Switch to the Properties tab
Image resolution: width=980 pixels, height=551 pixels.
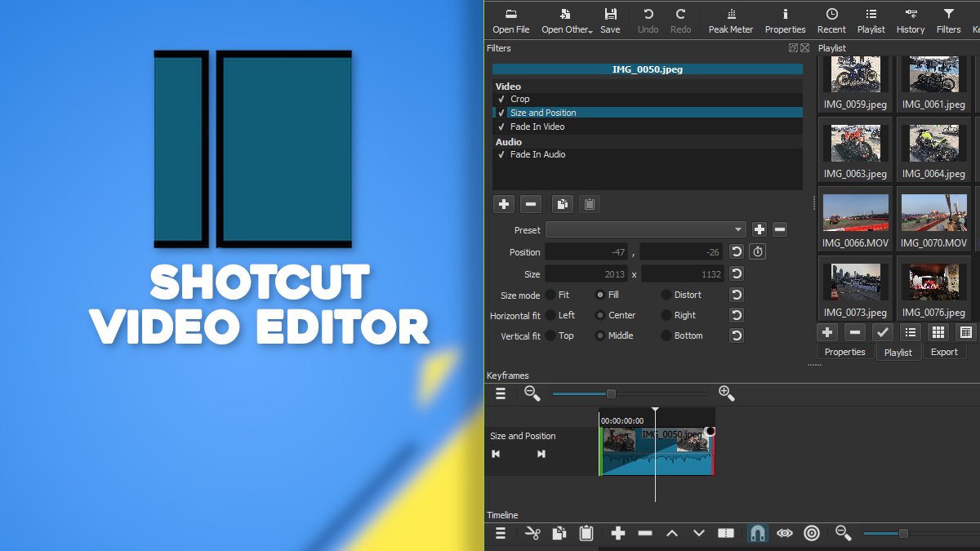(844, 352)
